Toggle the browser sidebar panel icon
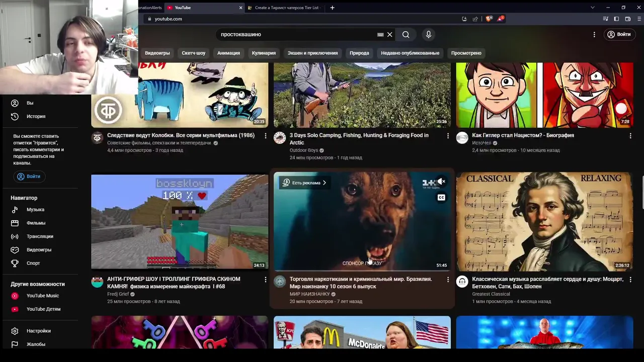Image resolution: width=644 pixels, height=362 pixels. (616, 19)
